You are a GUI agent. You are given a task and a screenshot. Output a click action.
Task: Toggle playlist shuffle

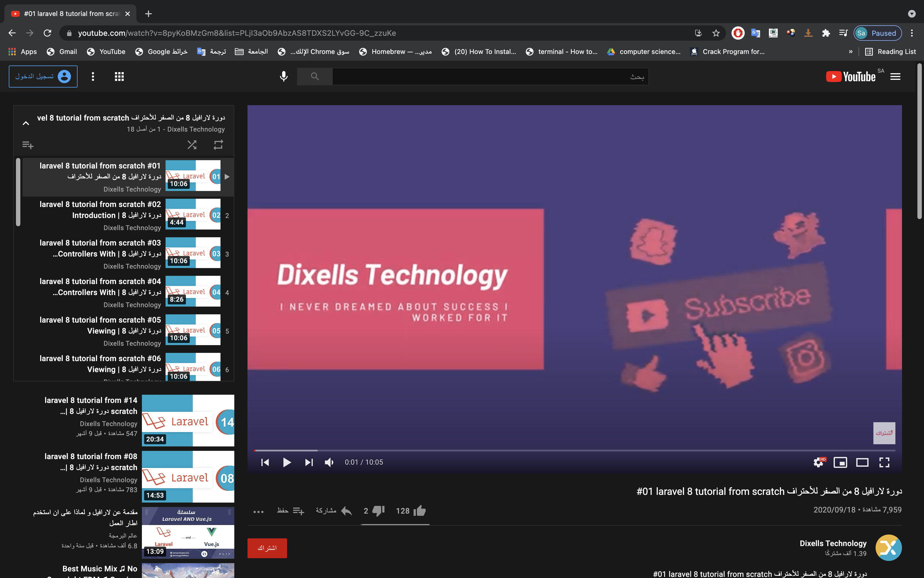(x=192, y=145)
